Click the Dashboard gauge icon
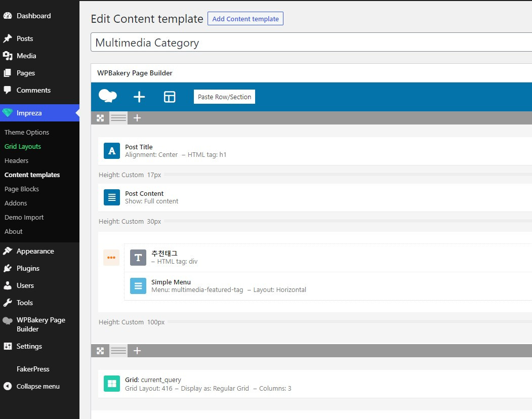The image size is (532, 419). pos(8,16)
